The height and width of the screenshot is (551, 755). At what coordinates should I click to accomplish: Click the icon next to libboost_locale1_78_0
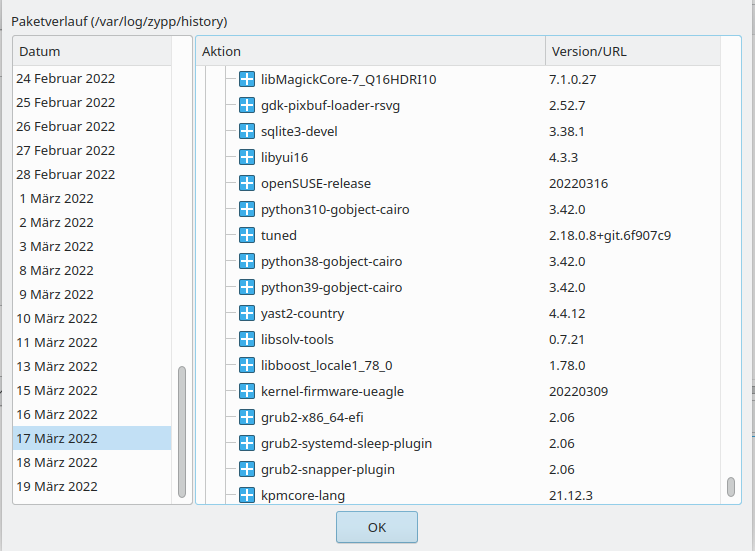[x=247, y=365]
